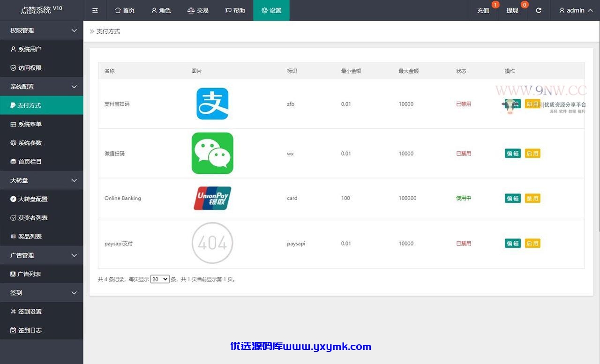Open 访问权限 in the sidebar
Image resolution: width=600 pixels, height=364 pixels.
pos(42,68)
